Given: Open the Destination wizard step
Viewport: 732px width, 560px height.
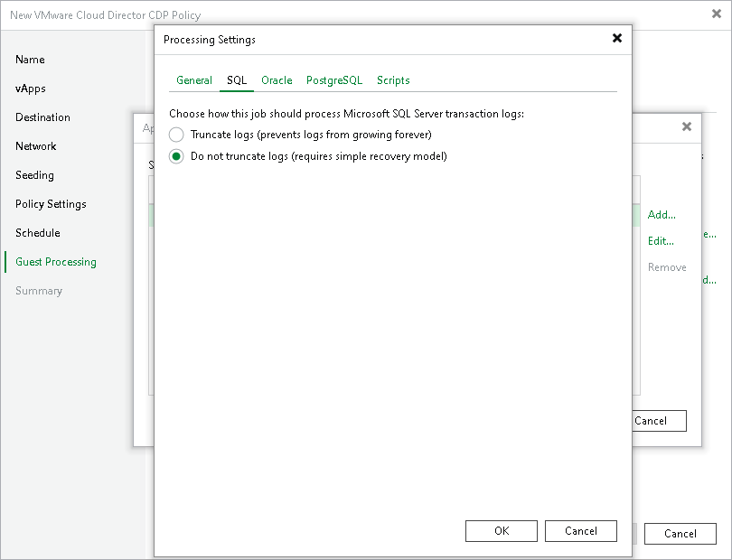Looking at the screenshot, I should 42,117.
